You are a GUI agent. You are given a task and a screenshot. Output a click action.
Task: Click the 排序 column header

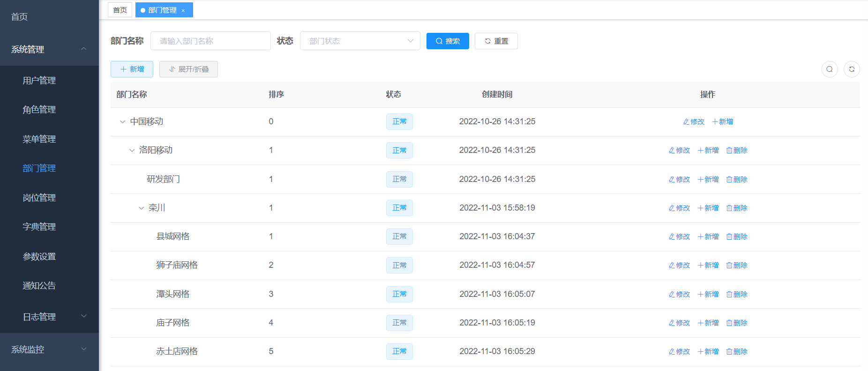point(277,94)
